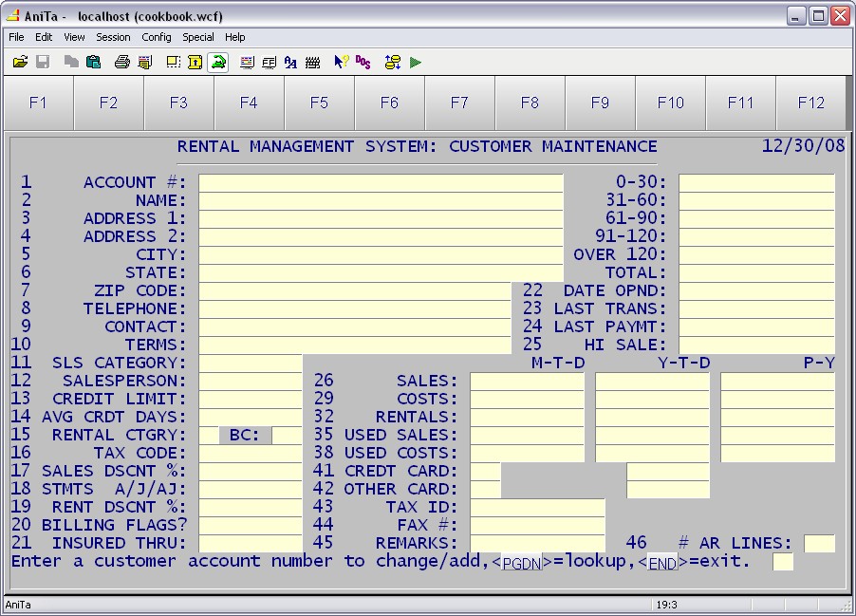Click the CITY input field
The image size is (856, 616).
(381, 255)
